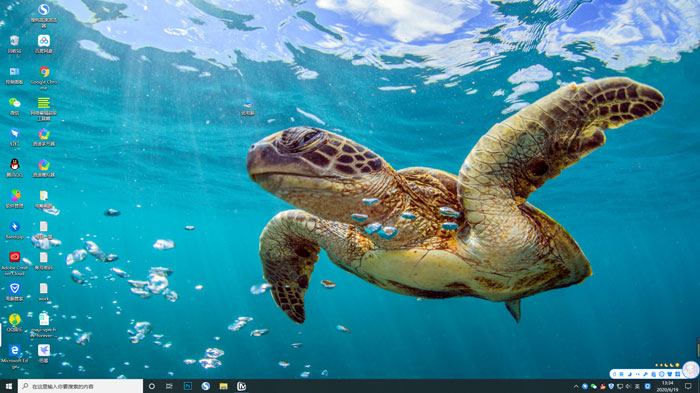Click the taskbar search box
The image size is (700, 393).
[80, 386]
